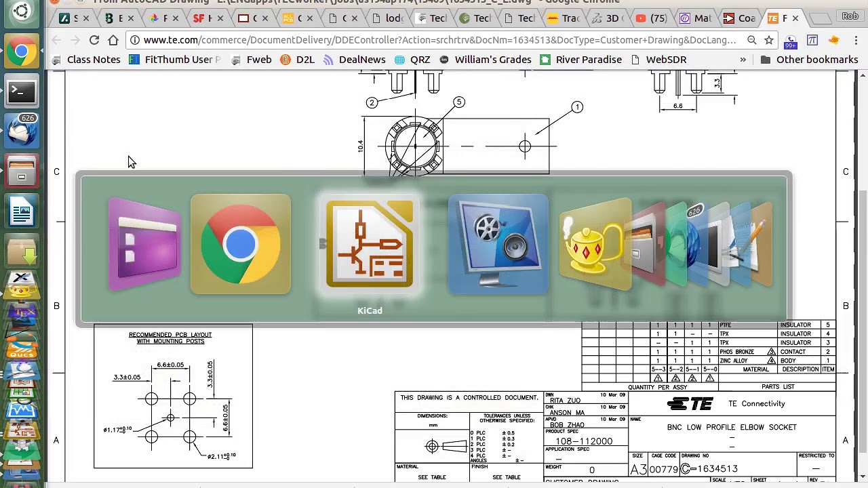The image size is (868, 488).
Task: Select KiCad in the application switcher
Action: tap(370, 245)
